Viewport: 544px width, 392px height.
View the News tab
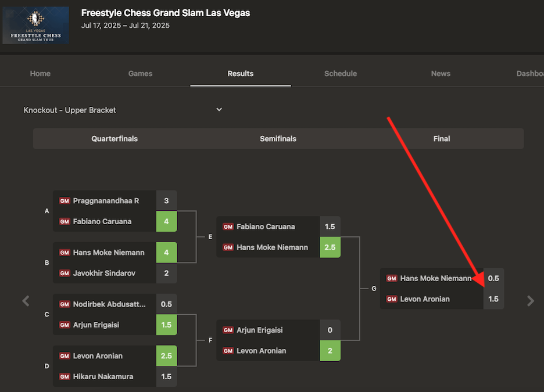[x=441, y=74]
